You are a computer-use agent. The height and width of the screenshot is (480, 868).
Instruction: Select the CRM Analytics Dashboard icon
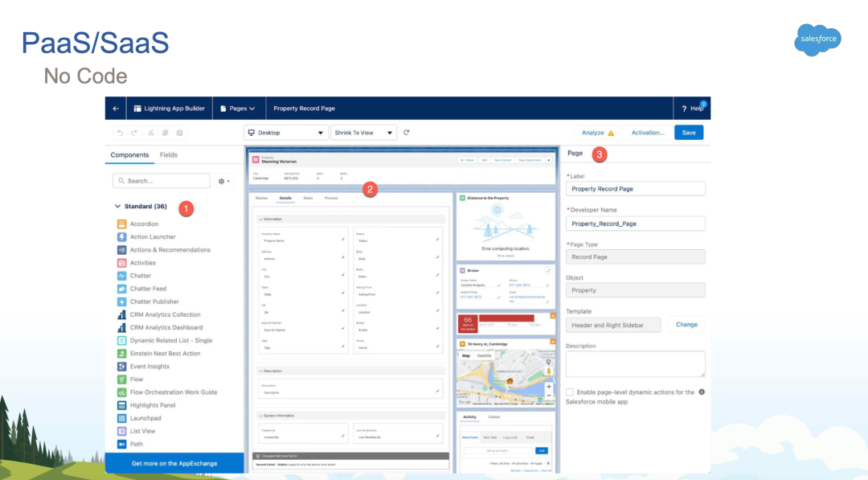coord(122,328)
